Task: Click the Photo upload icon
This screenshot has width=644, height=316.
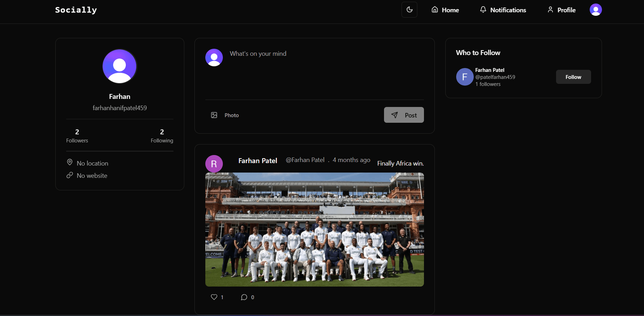Action: tap(214, 115)
